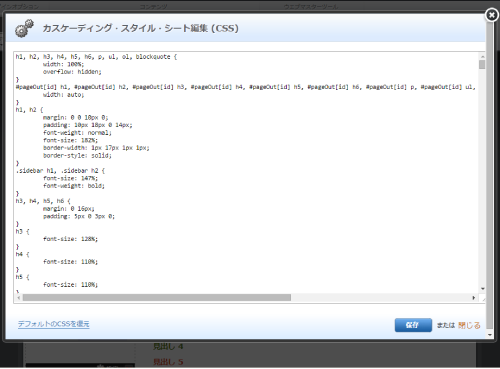Click the line 'border-style: solid;'
This screenshot has height=369, width=500.
[77, 156]
